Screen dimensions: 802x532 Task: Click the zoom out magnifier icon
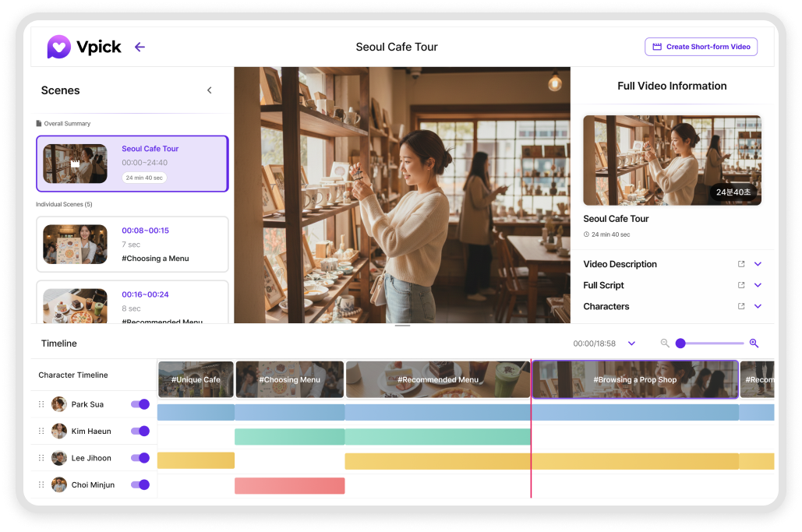click(x=665, y=344)
